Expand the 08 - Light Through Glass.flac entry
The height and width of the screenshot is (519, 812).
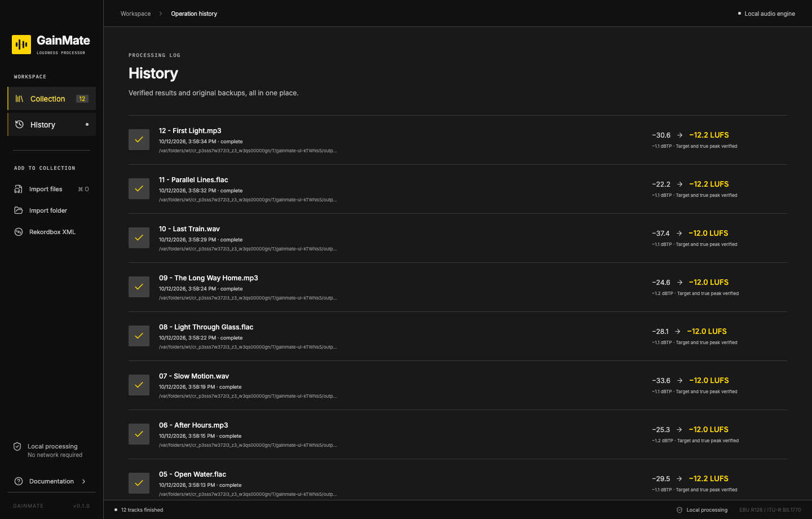[458, 336]
